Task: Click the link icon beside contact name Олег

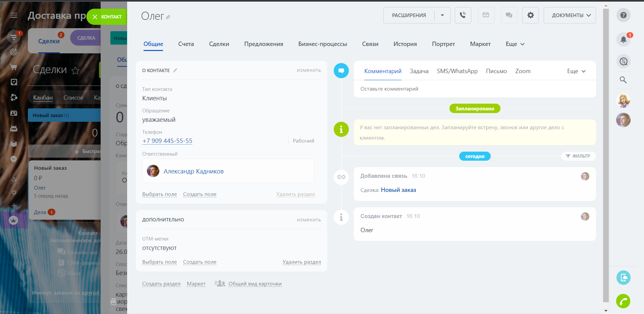Action: [x=168, y=17]
